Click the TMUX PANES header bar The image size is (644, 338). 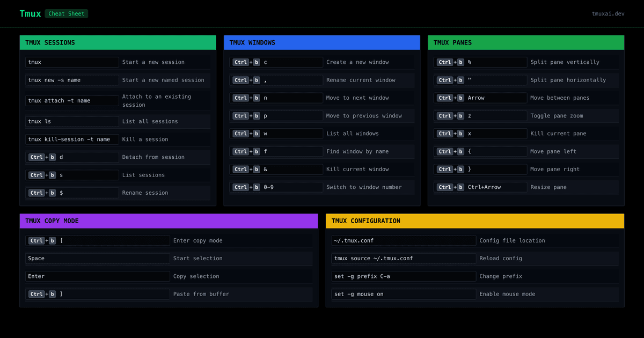click(525, 42)
